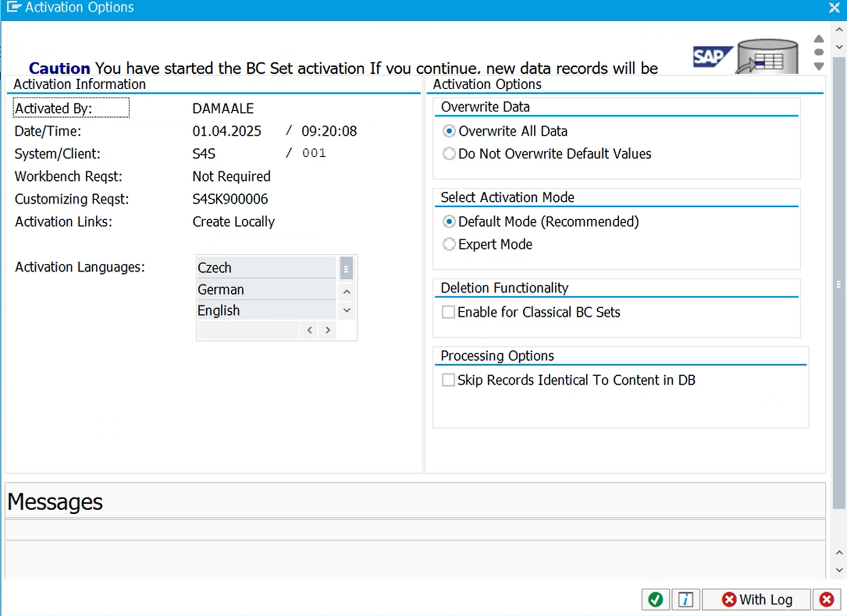847x616 pixels.
Task: Select Overwrite All Data option
Action: 449,131
